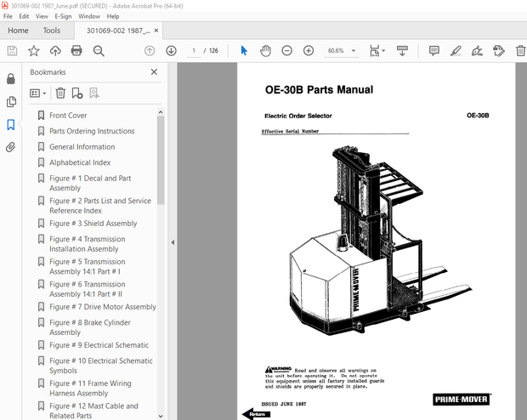Viewport: 527px width, 420px height.
Task: Click the page number input field
Action: [x=194, y=51]
